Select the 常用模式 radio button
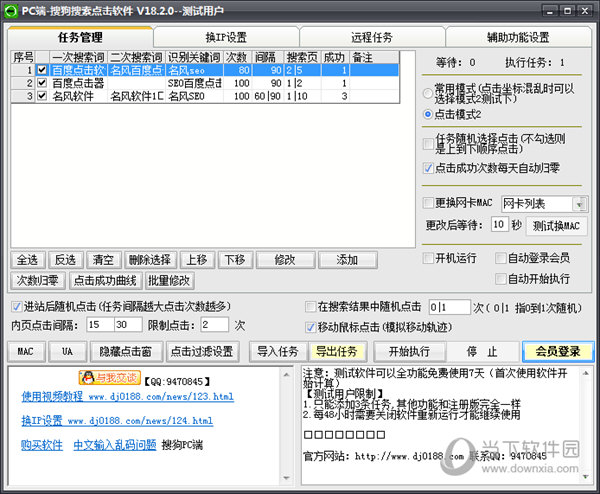This screenshot has height=494, width=600. (x=428, y=93)
